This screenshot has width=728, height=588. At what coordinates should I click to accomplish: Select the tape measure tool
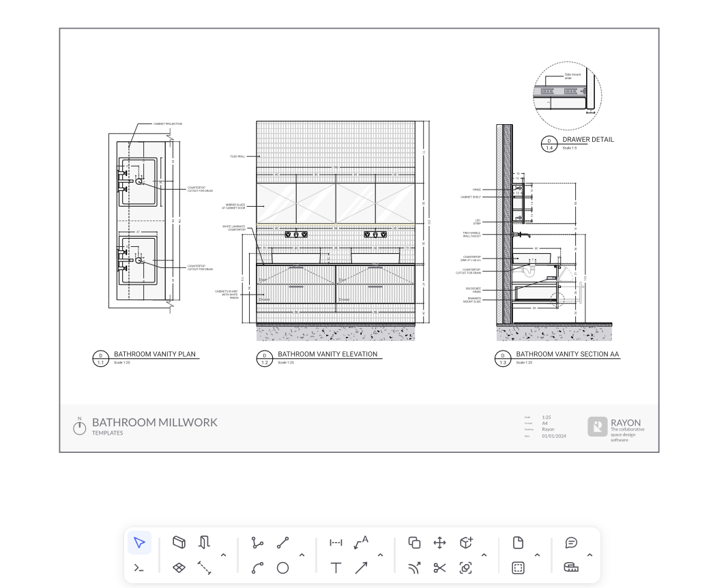(571, 568)
